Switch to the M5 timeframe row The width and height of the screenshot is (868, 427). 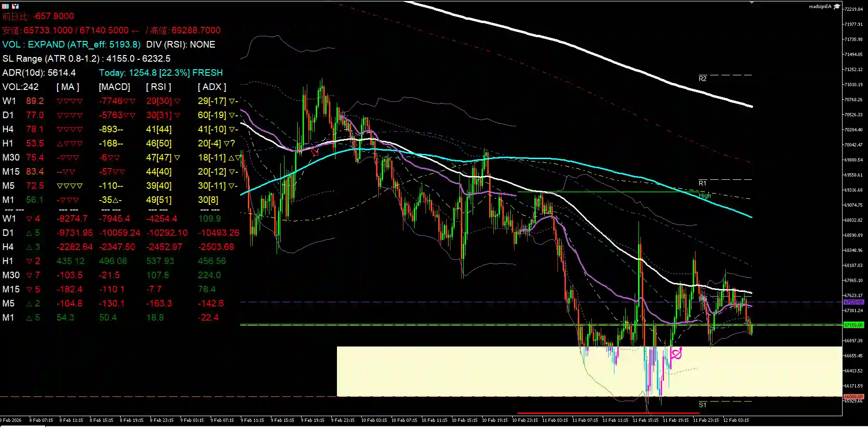(8, 185)
